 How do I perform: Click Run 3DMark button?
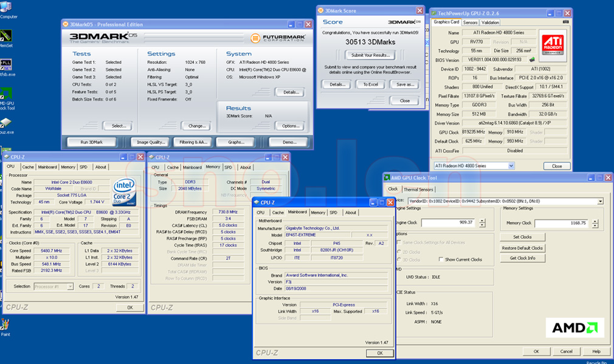(92, 142)
